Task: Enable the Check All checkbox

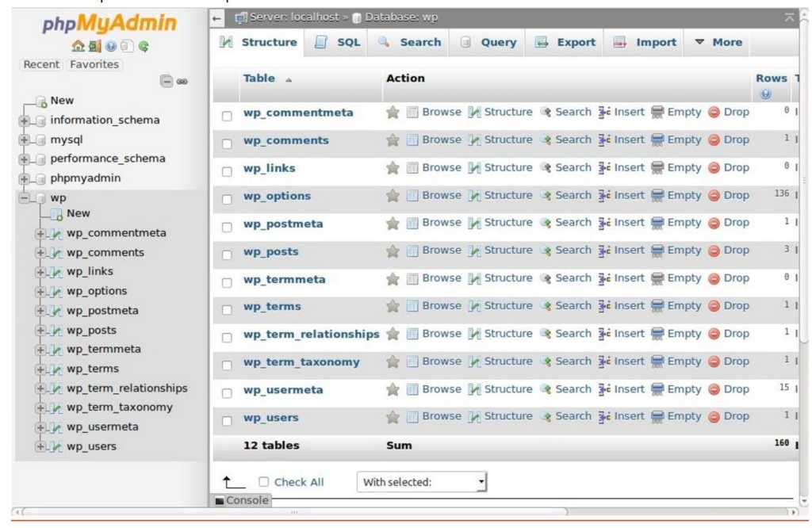Action: click(x=263, y=482)
